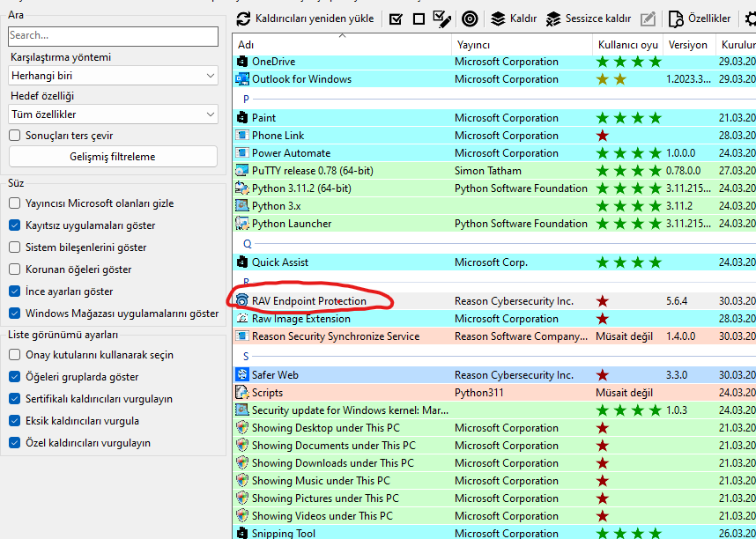The image size is (756, 539).
Task: Click the Kaldır uninstall button
Action: pyautogui.click(x=514, y=18)
